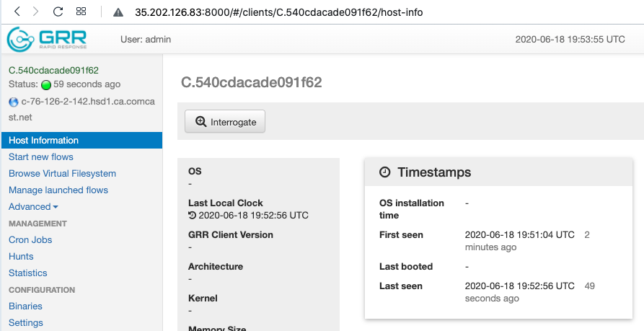Click the clock icon in Timestamps header

click(384, 172)
